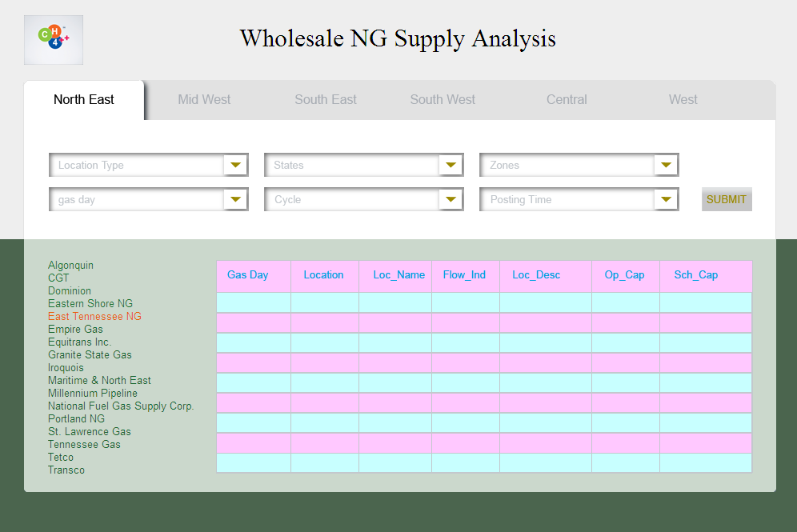Click the Flow_Ind column header
Image resolution: width=797 pixels, height=532 pixels.
466,276
